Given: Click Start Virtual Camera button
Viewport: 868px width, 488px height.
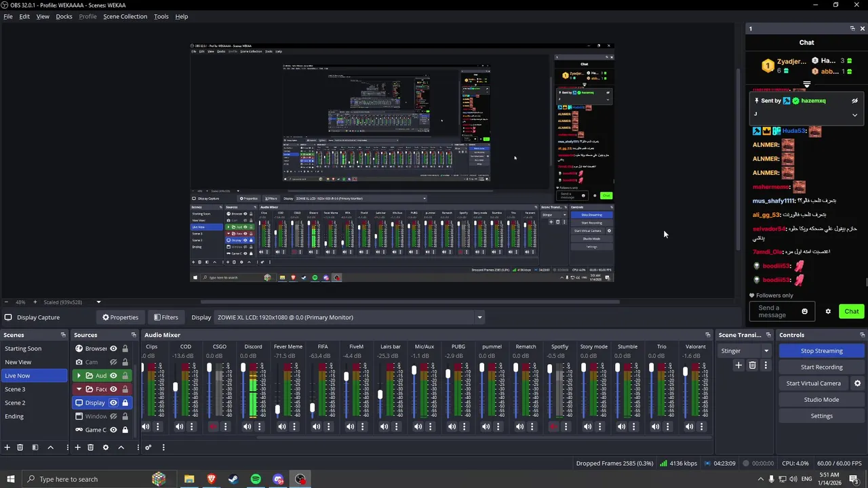Looking at the screenshot, I should (813, 383).
